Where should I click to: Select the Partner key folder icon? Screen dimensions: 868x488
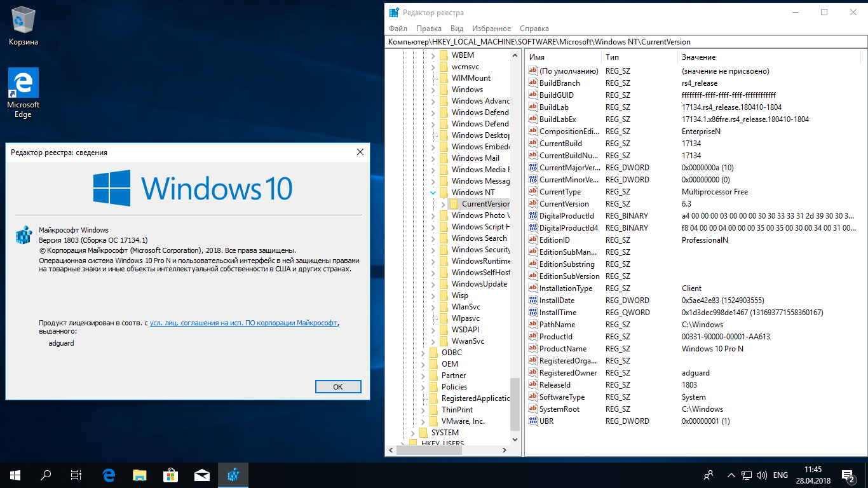pyautogui.click(x=433, y=376)
